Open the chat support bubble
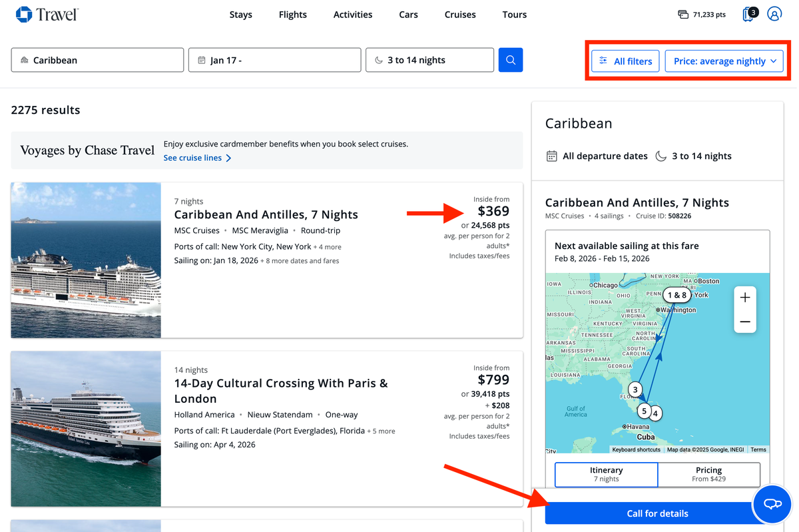799x532 pixels. [772, 504]
